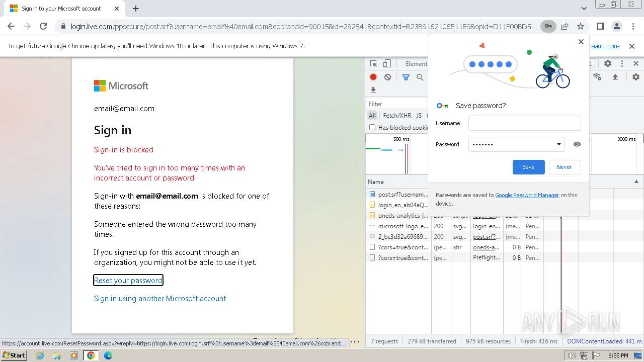Open the Learn more link in update bar

tap(604, 46)
